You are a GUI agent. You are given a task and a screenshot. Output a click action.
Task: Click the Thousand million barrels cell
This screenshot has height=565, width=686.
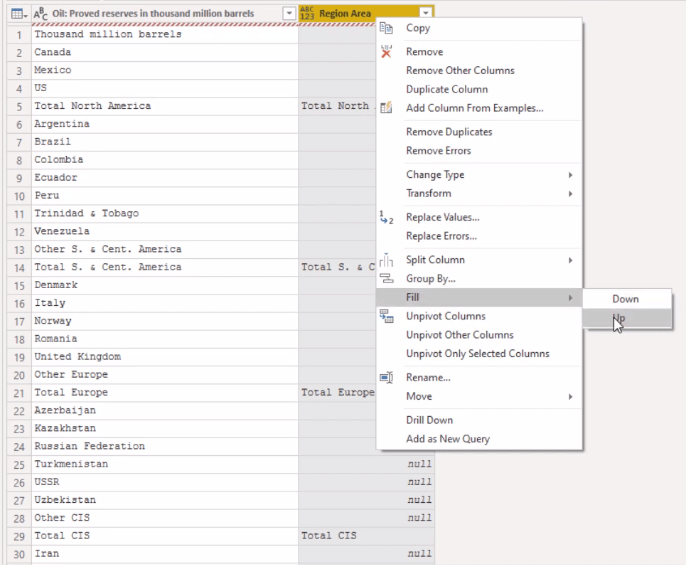165,34
